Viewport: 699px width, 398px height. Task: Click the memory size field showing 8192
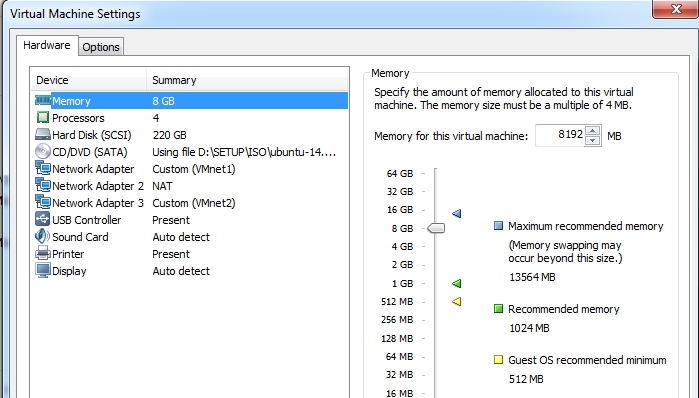[x=560, y=135]
